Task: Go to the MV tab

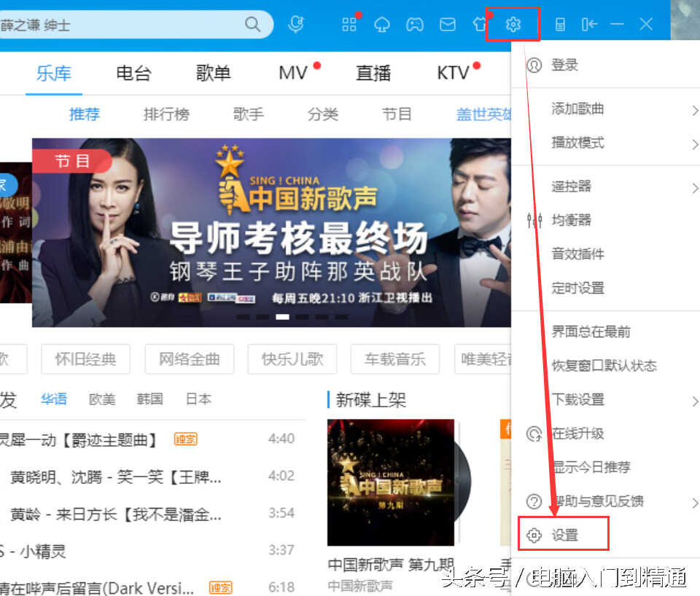Action: 293,73
